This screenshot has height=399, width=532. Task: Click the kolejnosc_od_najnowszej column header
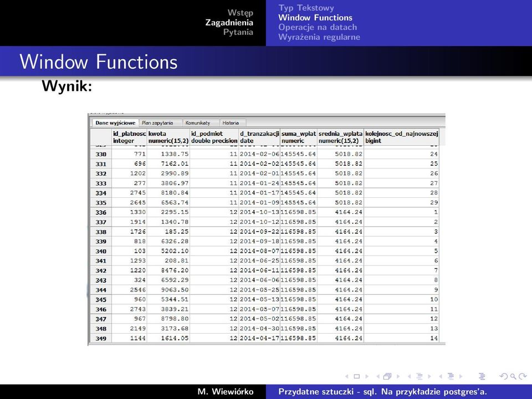[401, 137]
